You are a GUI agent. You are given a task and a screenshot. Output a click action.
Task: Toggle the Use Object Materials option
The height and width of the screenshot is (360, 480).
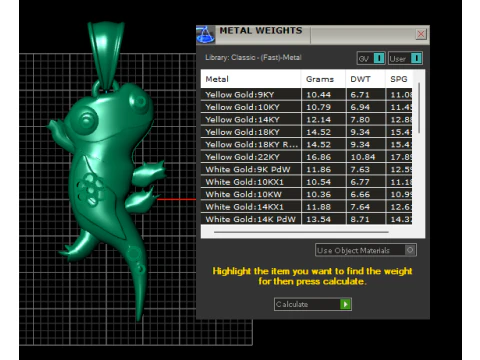point(366,250)
